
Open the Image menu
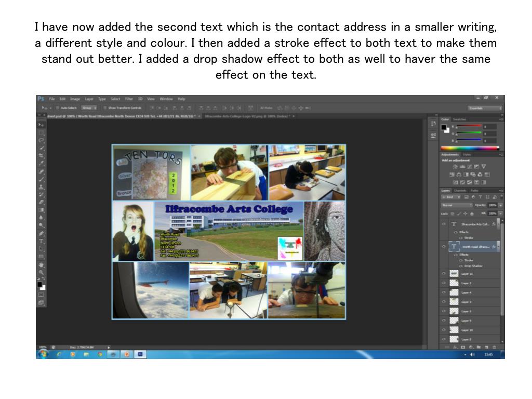[x=75, y=99]
